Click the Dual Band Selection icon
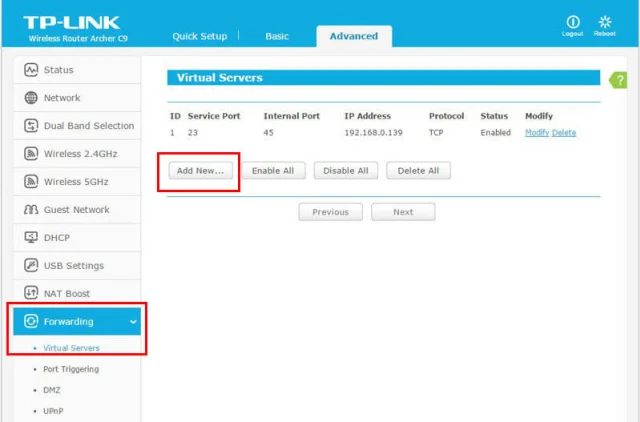 (31, 126)
